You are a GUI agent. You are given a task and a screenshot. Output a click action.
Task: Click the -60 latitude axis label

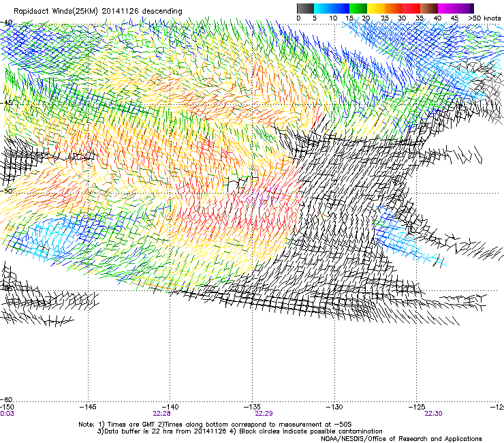coord(7,399)
